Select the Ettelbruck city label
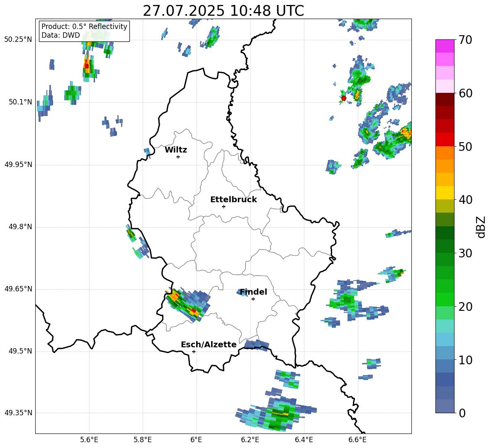Image resolution: width=491 pixels, height=448 pixels. point(233,200)
